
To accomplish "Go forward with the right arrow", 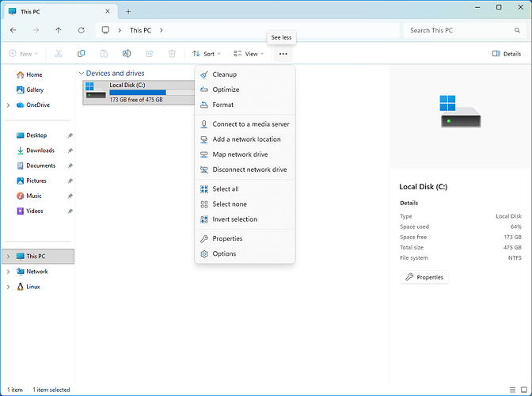I will [36, 30].
